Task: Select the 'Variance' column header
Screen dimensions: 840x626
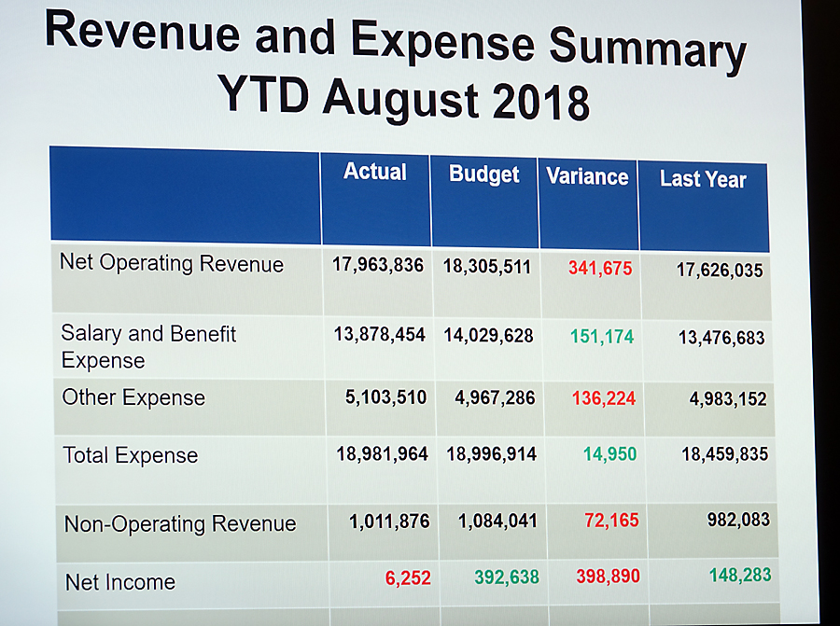Action: pyautogui.click(x=587, y=176)
